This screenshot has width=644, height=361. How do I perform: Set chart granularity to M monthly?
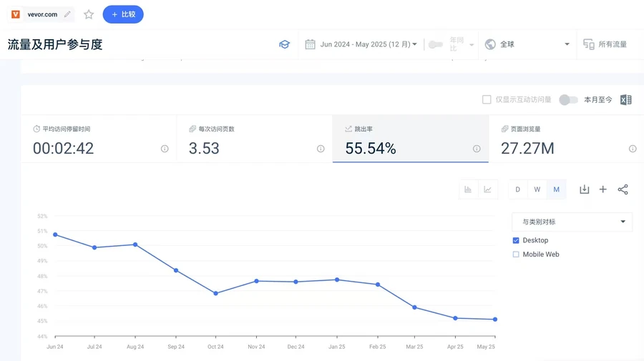[x=557, y=189]
